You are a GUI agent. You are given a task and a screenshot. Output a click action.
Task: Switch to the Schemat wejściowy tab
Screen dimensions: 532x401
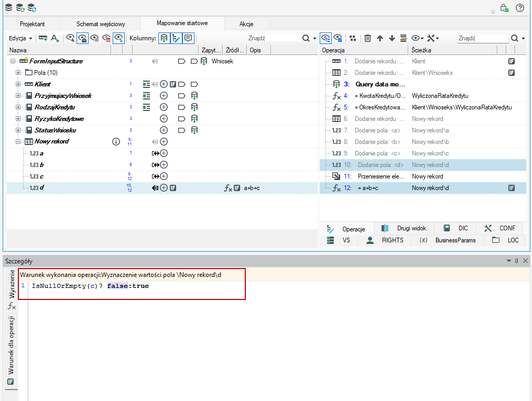coord(101,24)
